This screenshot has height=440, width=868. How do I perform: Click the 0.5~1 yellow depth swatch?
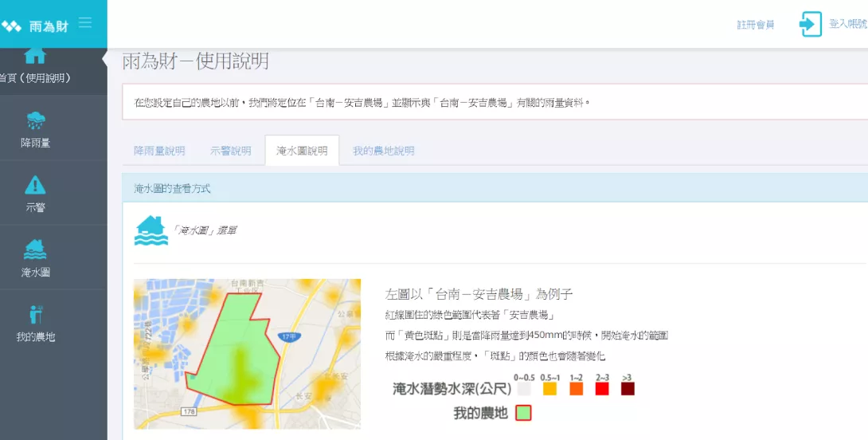549,388
